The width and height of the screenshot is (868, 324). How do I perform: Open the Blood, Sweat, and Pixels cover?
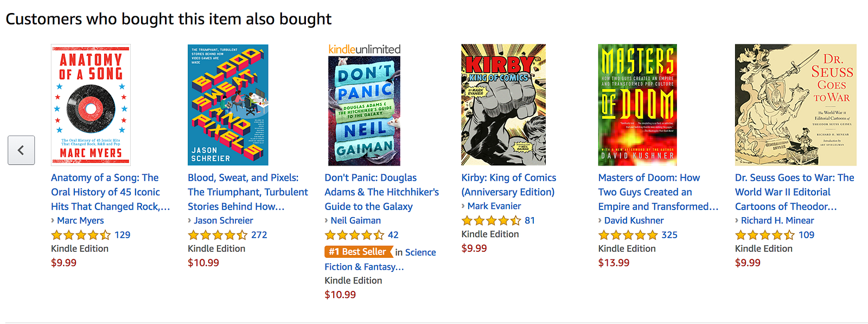pyautogui.click(x=228, y=105)
